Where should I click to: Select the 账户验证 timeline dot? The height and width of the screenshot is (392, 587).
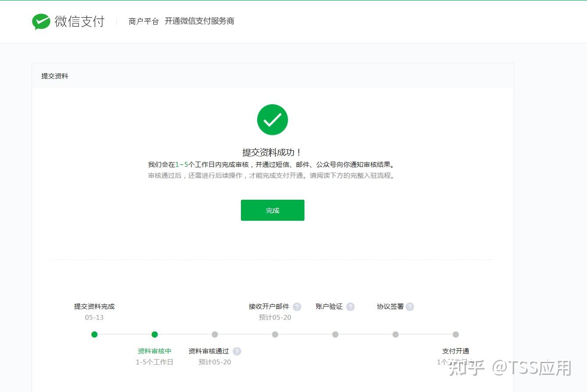[x=335, y=335]
